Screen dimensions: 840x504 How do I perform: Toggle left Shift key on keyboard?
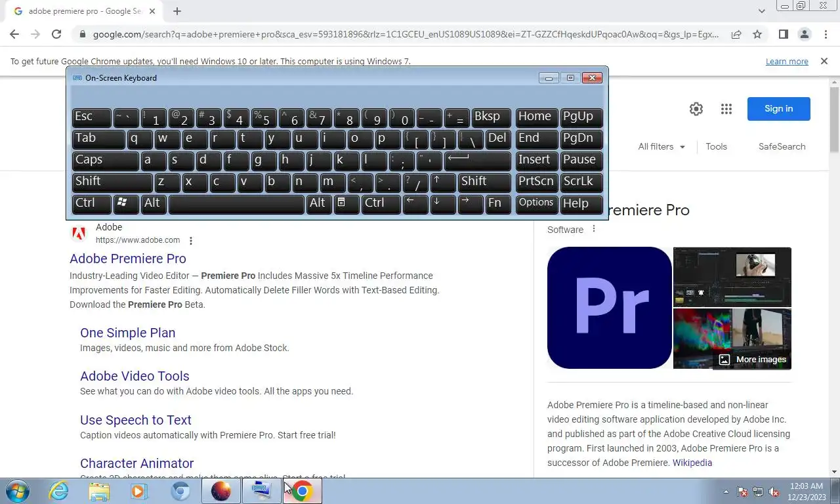[x=112, y=182]
